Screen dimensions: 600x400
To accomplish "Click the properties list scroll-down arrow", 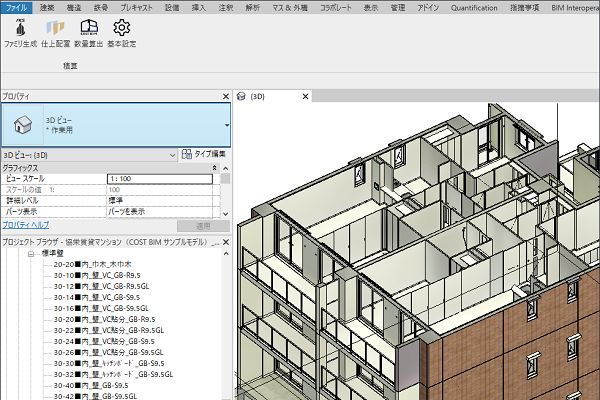I will [226, 214].
